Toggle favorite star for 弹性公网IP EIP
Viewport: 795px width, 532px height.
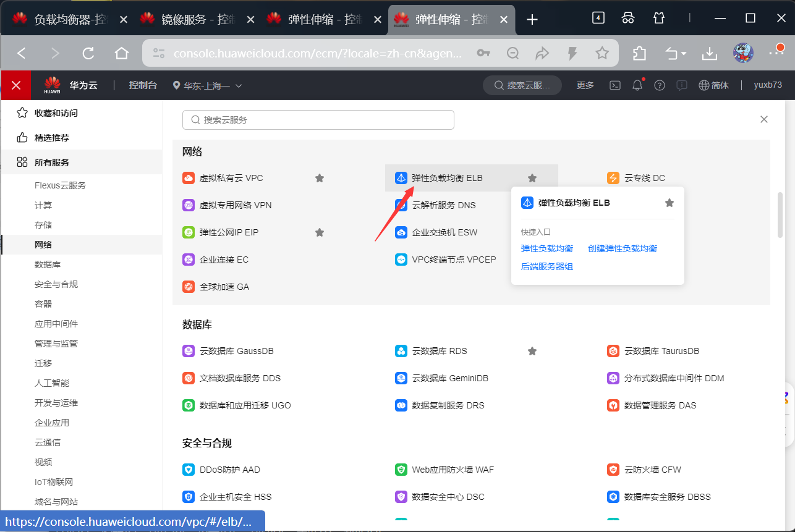(320, 232)
